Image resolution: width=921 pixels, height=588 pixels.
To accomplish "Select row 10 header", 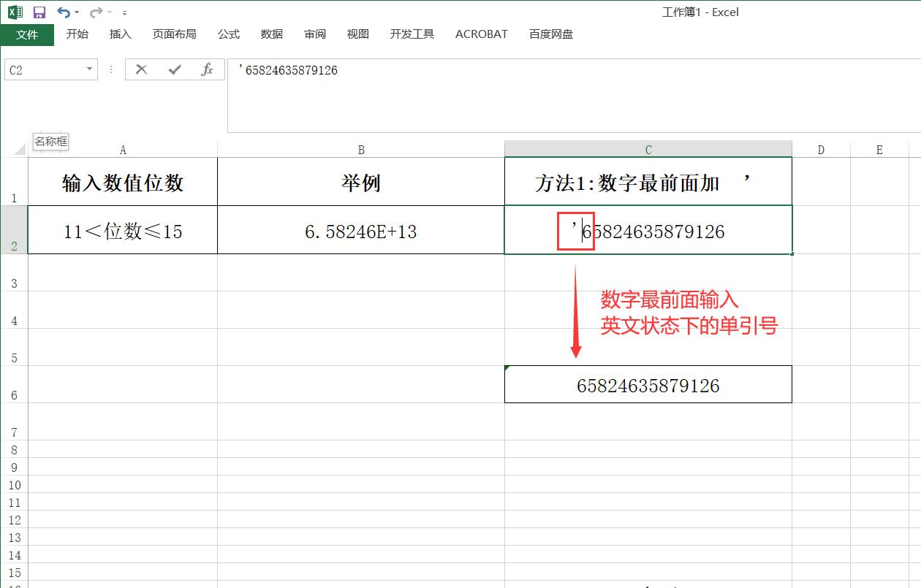I will pyautogui.click(x=14, y=485).
